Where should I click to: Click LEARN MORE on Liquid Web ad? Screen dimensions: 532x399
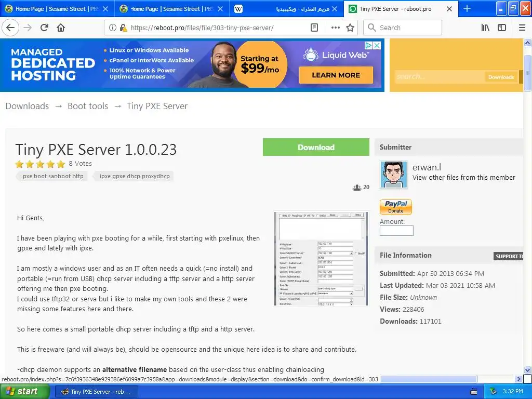coord(336,75)
